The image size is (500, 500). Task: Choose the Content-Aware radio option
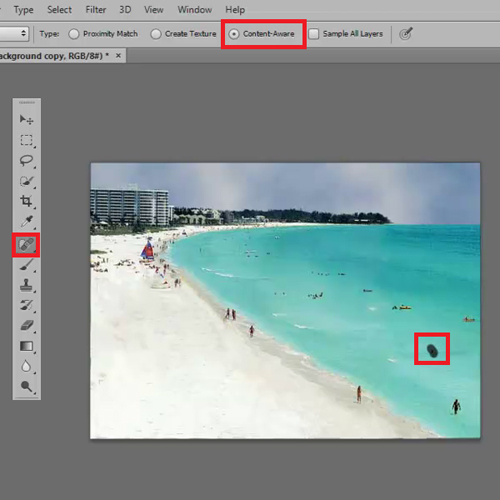tap(234, 34)
